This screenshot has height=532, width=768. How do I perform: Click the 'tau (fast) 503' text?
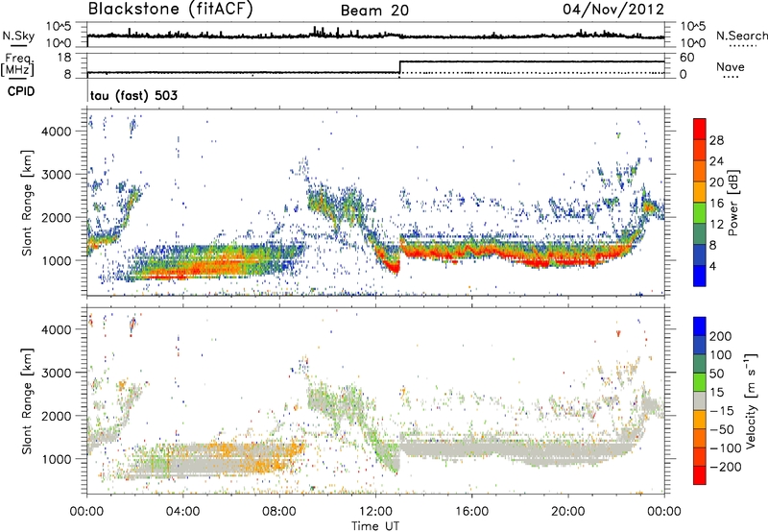[133, 95]
